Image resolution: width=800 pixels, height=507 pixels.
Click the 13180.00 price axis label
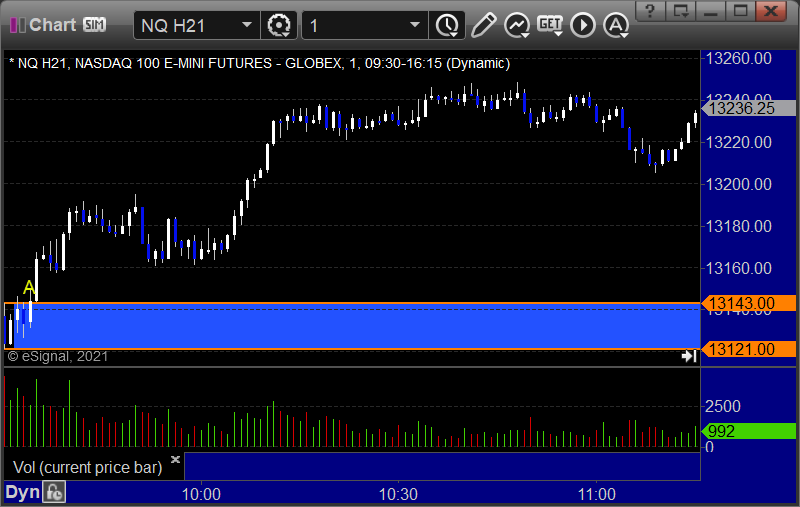[x=738, y=226]
